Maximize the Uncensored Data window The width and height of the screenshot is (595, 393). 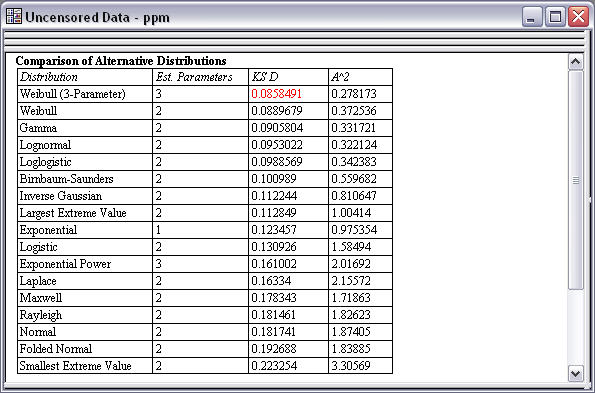point(555,17)
